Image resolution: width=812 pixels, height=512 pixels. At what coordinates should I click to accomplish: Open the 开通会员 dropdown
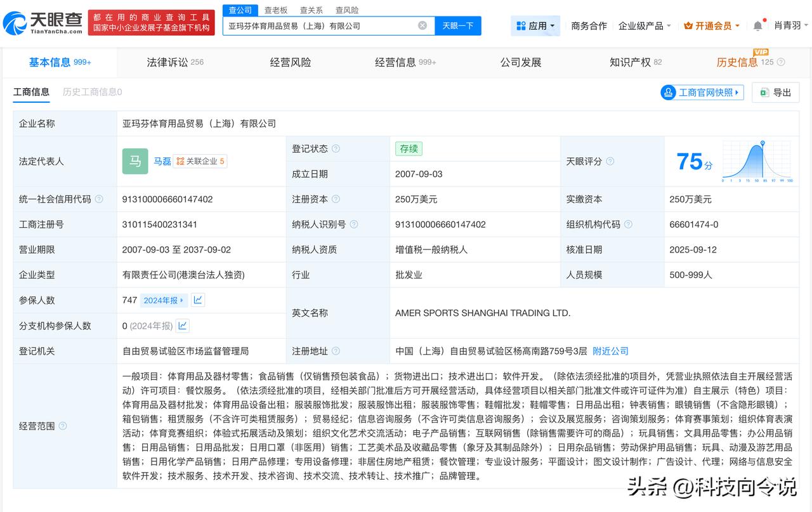coord(712,26)
